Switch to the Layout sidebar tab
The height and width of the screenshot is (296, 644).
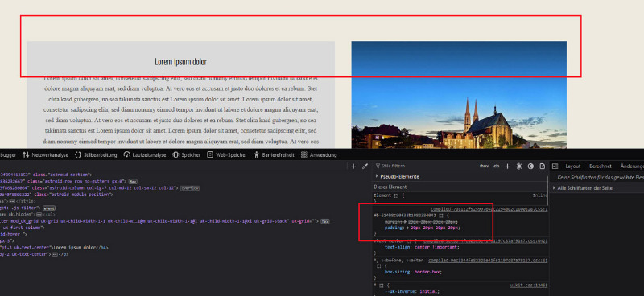[572, 166]
